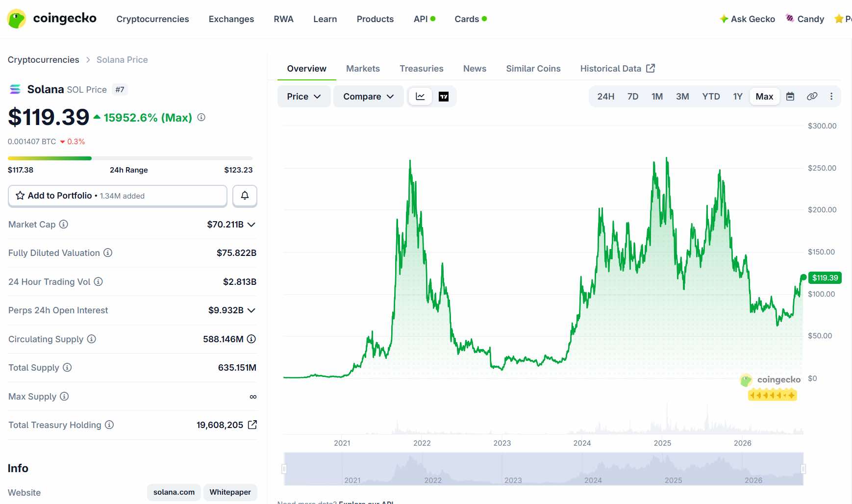Click Add to Portfolio button
This screenshot has height=504, width=852.
coord(118,196)
